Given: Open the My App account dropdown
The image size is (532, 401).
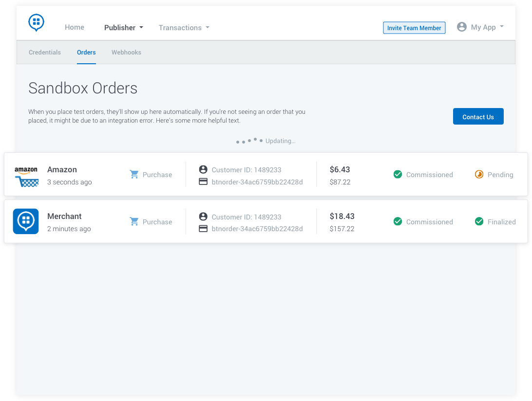Looking at the screenshot, I should (x=487, y=27).
